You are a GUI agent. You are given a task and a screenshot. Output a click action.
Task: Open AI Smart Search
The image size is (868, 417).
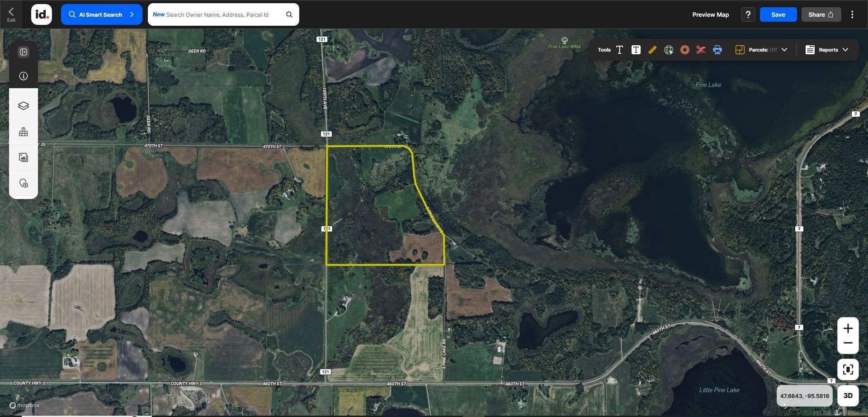pos(101,14)
